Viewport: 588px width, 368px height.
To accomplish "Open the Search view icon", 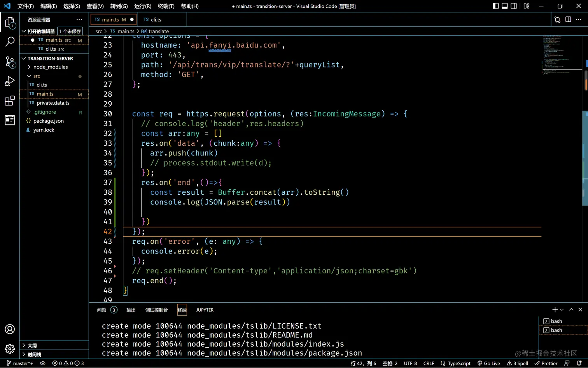I will pyautogui.click(x=10, y=41).
